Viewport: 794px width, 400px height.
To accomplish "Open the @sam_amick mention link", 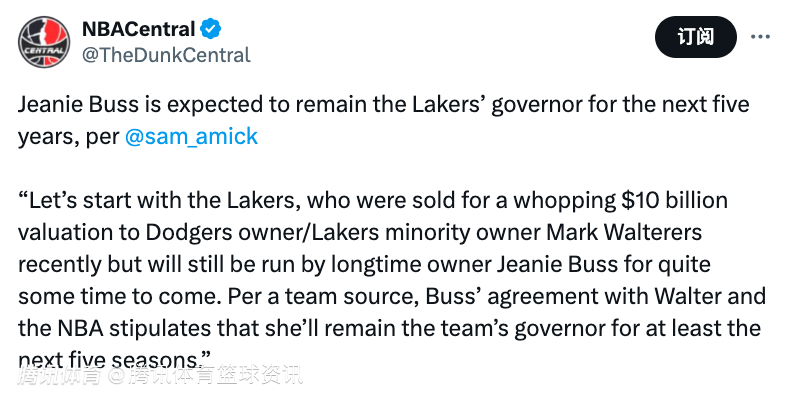I will pyautogui.click(x=191, y=136).
